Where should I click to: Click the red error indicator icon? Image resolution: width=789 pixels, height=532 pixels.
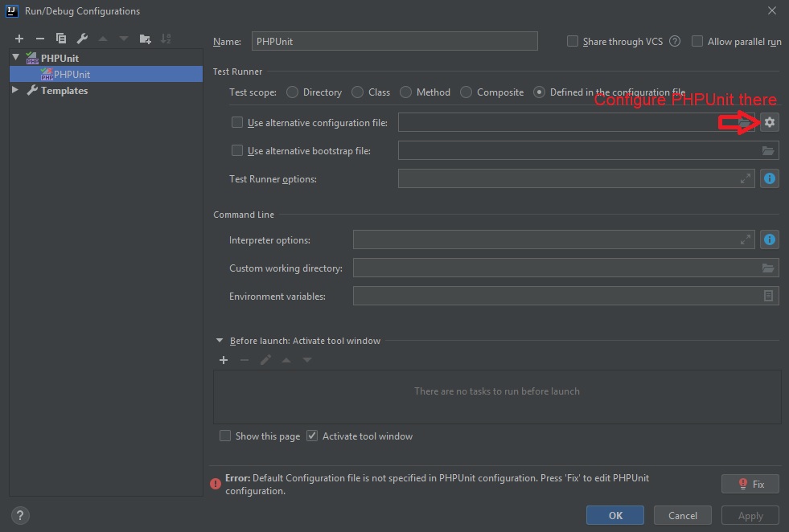click(216, 484)
